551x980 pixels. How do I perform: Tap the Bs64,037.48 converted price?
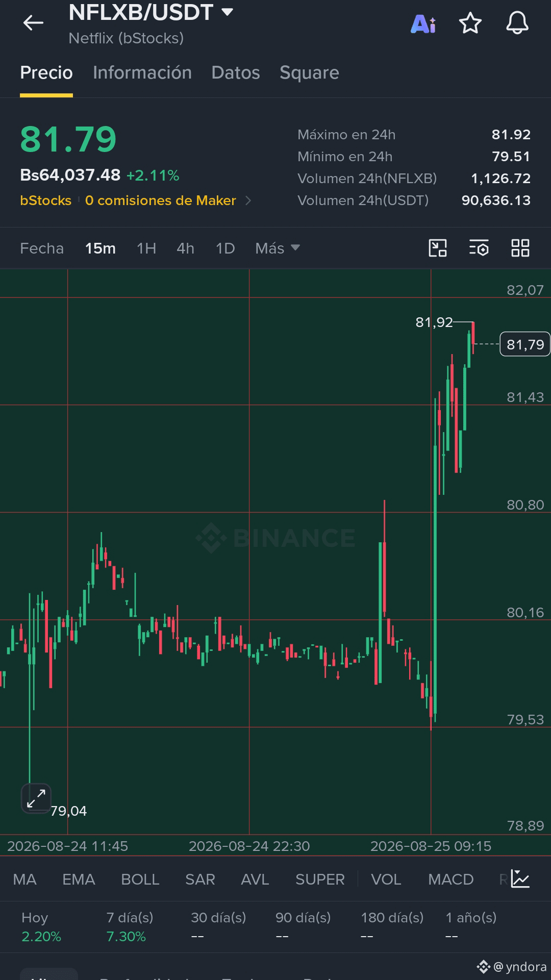coord(70,175)
